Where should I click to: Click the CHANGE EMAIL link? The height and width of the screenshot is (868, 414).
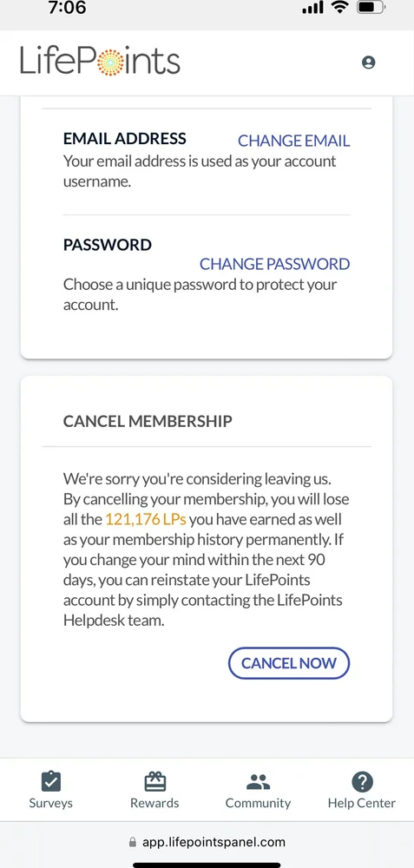pos(294,141)
